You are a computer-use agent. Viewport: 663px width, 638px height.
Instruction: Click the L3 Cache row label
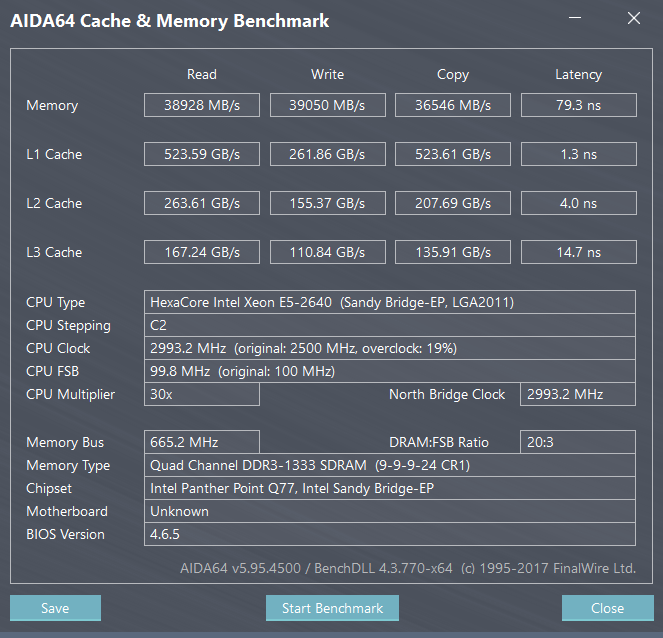54,252
